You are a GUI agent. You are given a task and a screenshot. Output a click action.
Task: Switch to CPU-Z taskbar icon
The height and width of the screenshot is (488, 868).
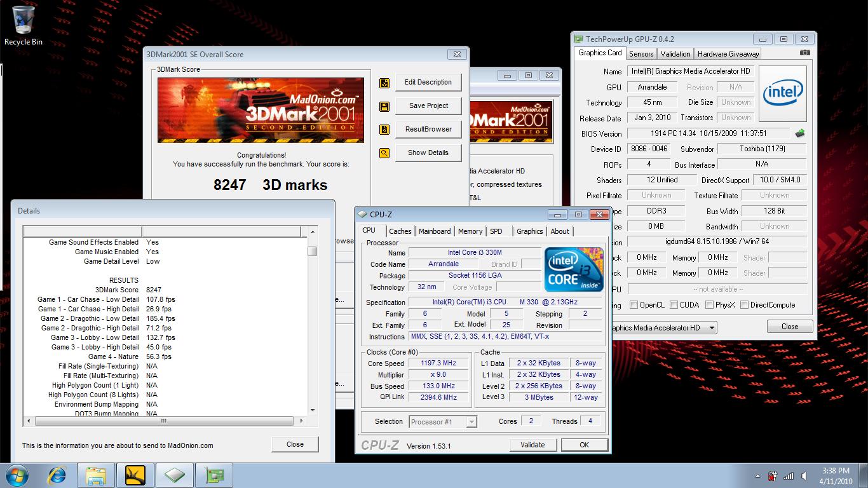click(x=175, y=475)
